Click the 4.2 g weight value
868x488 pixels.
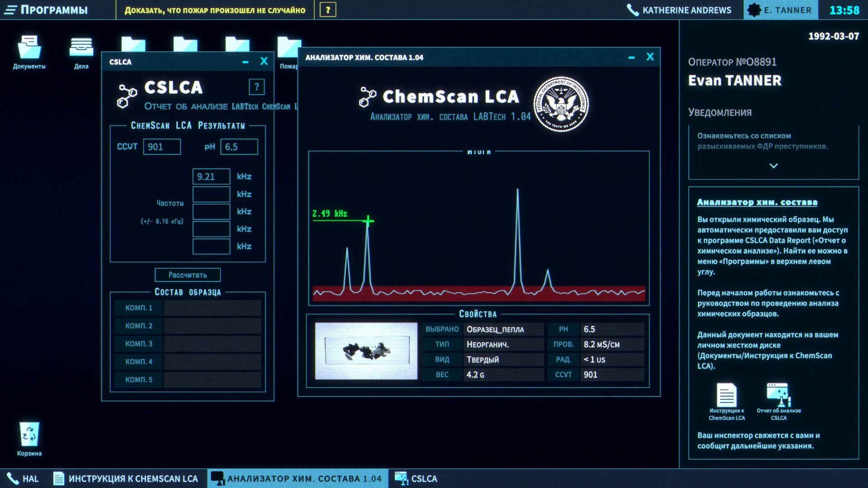click(503, 375)
